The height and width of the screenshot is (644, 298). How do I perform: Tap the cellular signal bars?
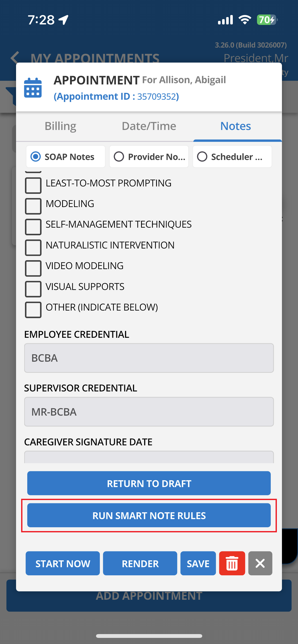tap(225, 20)
